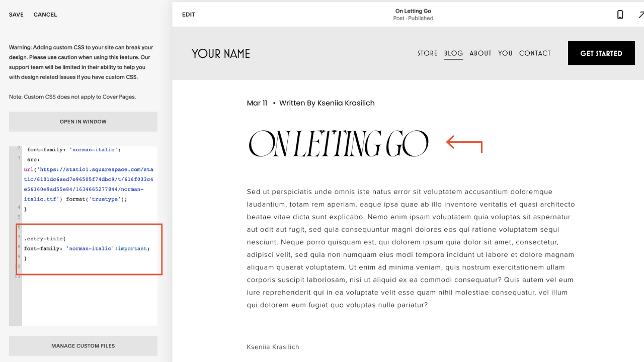Open the Store navigation item
Viewport: 644px width, 362px height.
(428, 53)
